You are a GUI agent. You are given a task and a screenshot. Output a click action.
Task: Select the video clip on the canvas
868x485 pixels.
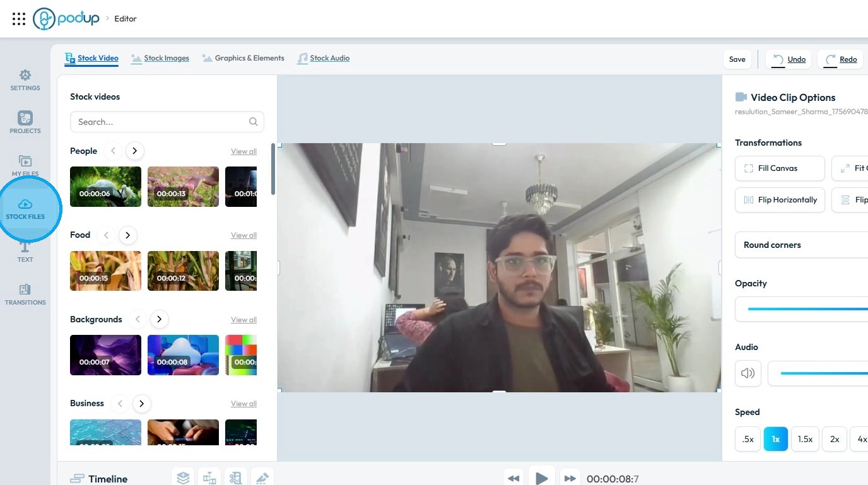[499, 267]
